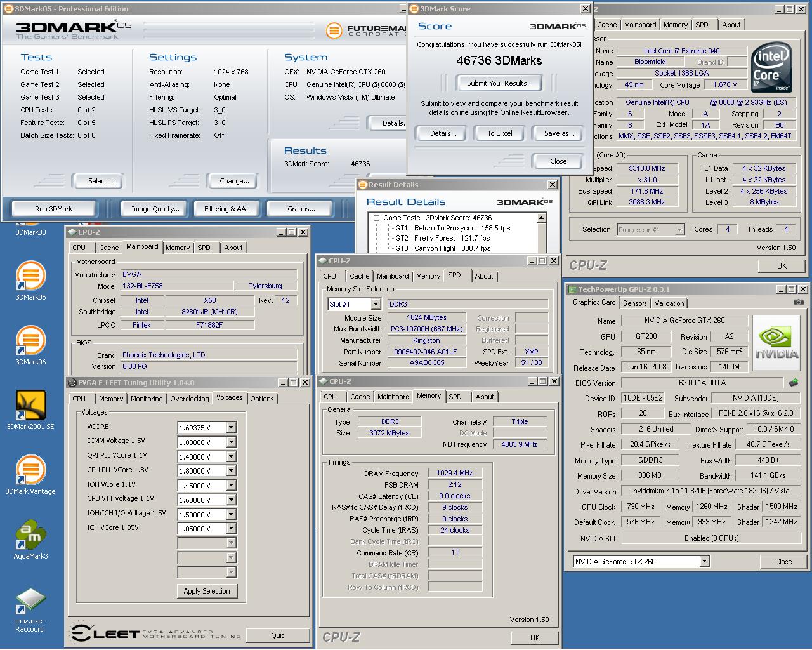This screenshot has height=650, width=812.
Task: Click the Run 3DMark button
Action: 54,209
